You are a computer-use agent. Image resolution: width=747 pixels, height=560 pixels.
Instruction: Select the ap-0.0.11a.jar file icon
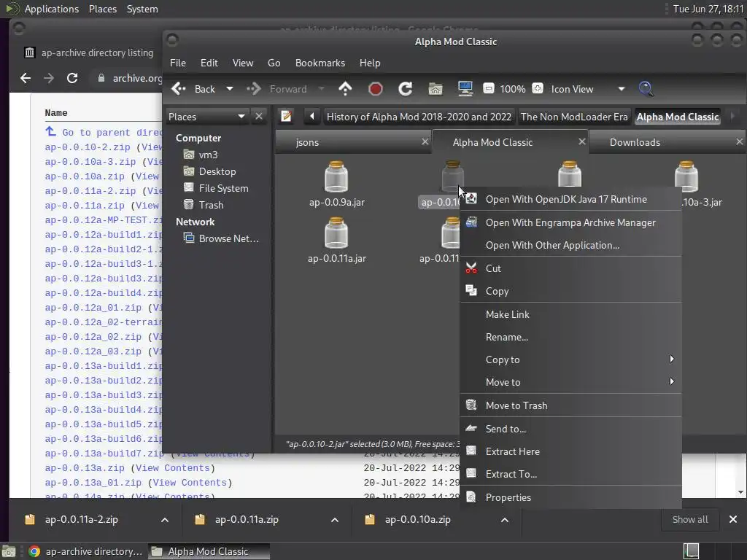tap(336, 233)
